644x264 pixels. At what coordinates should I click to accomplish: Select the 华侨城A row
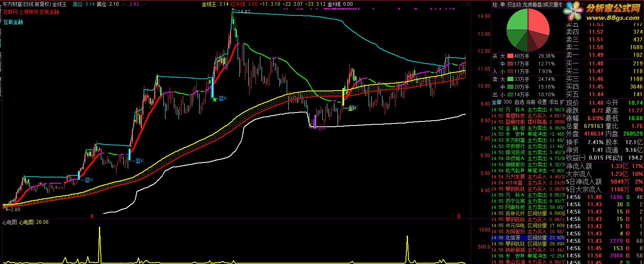point(528,158)
